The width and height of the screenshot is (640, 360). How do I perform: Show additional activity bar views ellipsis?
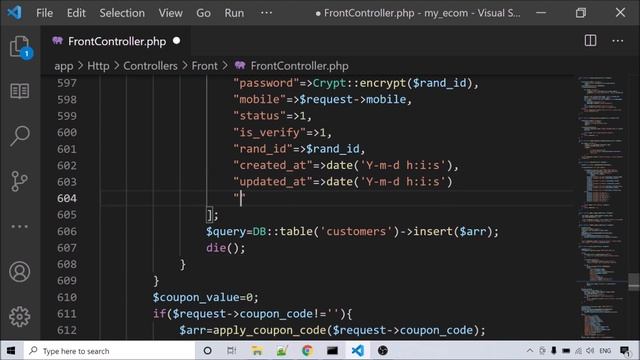tap(20, 226)
